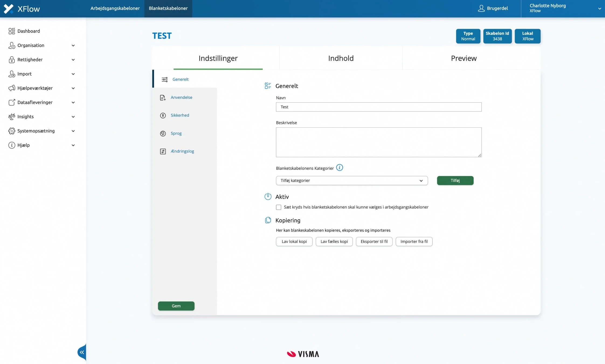Click the Dashboard icon in sidebar
Image resolution: width=605 pixels, height=364 pixels.
[x=12, y=31]
